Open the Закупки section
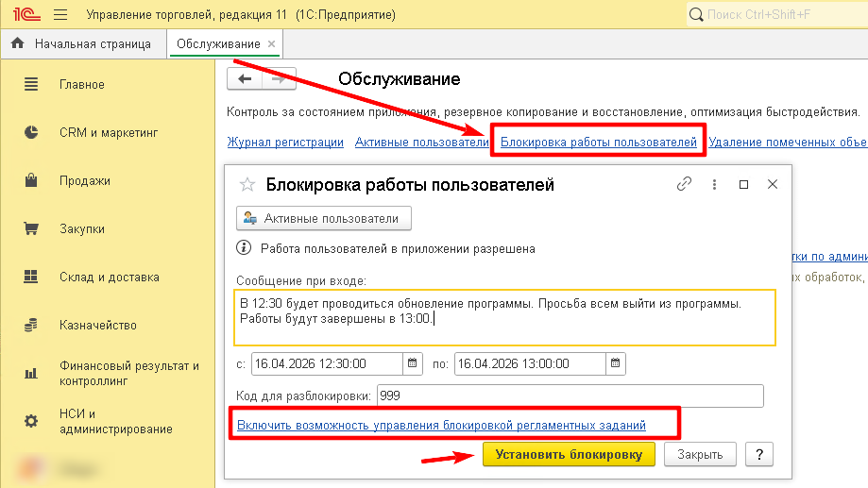This screenshot has height=488, width=868. [82, 229]
